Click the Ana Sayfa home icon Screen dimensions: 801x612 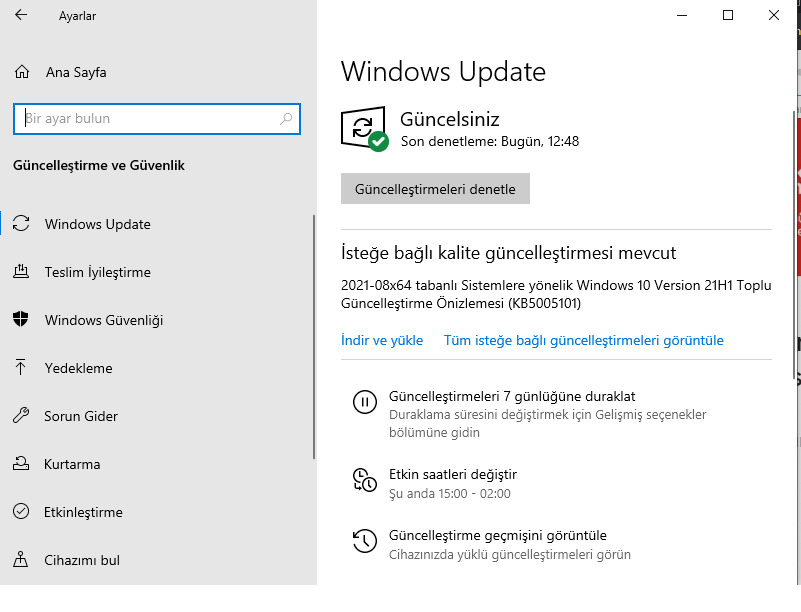(22, 72)
